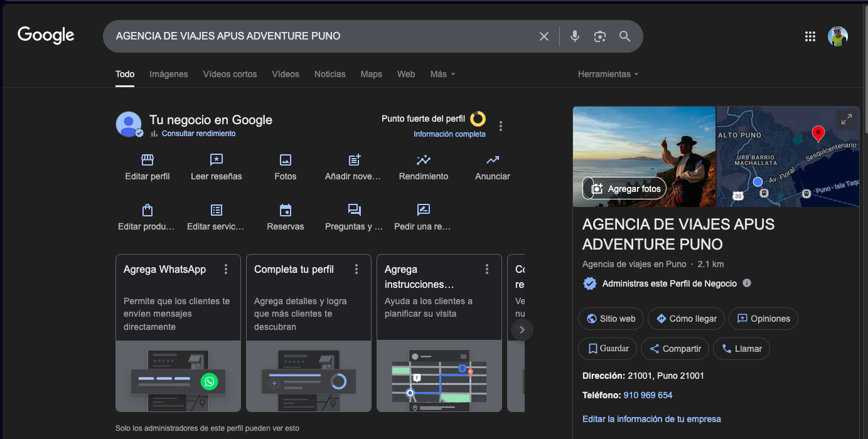Open the Herramientas dropdown
The height and width of the screenshot is (439, 868).
(x=608, y=74)
